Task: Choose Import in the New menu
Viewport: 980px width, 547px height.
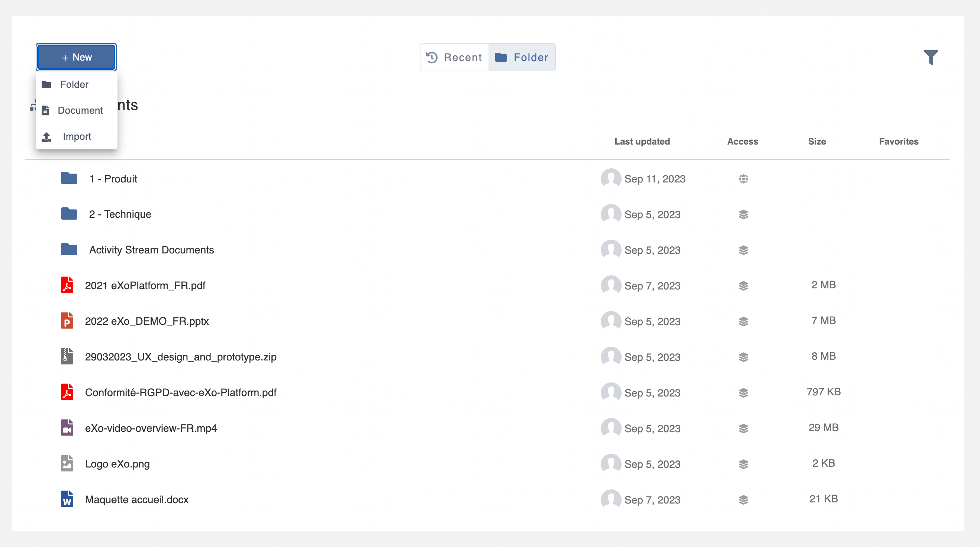Action: (x=77, y=136)
